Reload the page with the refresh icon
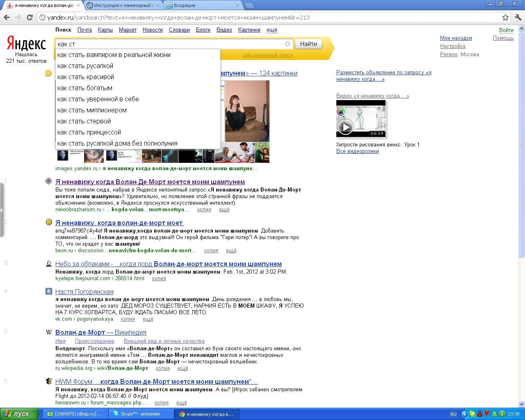This screenshot has height=420, width=525. pyautogui.click(x=30, y=18)
